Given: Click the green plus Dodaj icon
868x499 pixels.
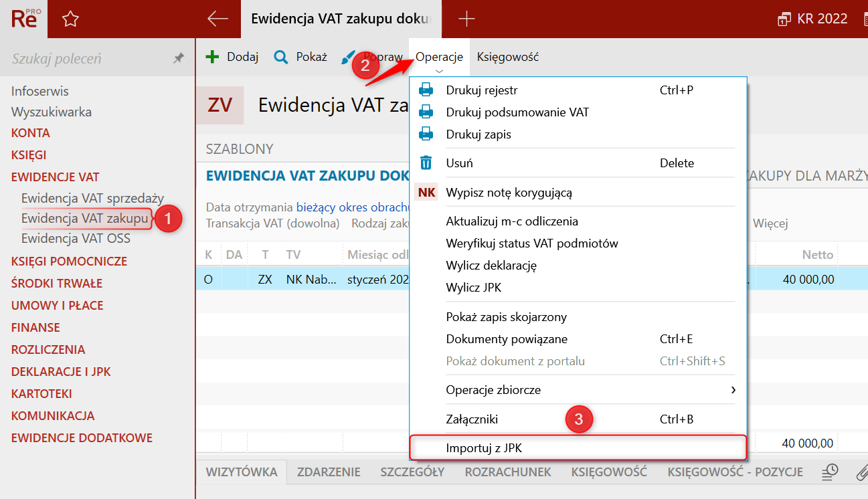Looking at the screenshot, I should (212, 57).
